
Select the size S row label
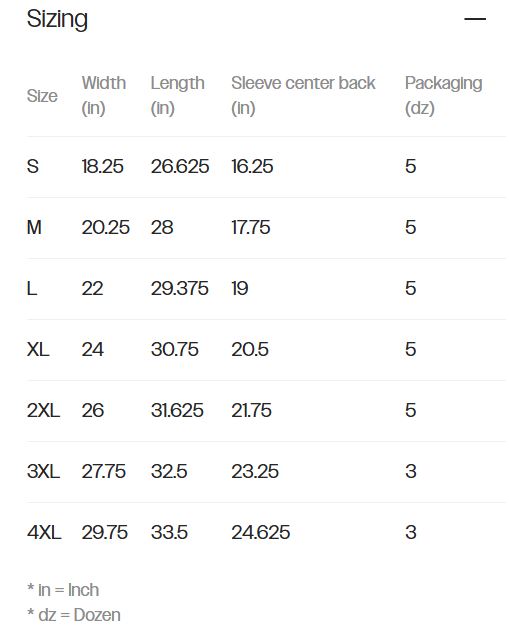point(33,166)
